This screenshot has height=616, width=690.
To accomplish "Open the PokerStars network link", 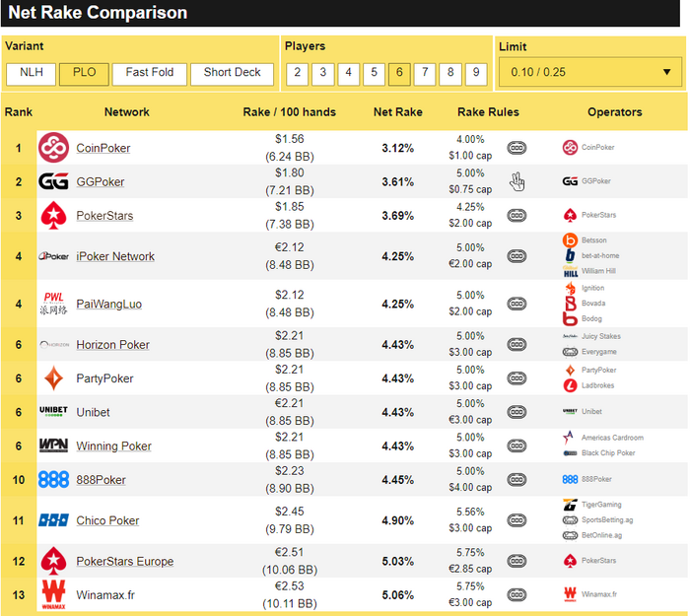I will point(104,216).
